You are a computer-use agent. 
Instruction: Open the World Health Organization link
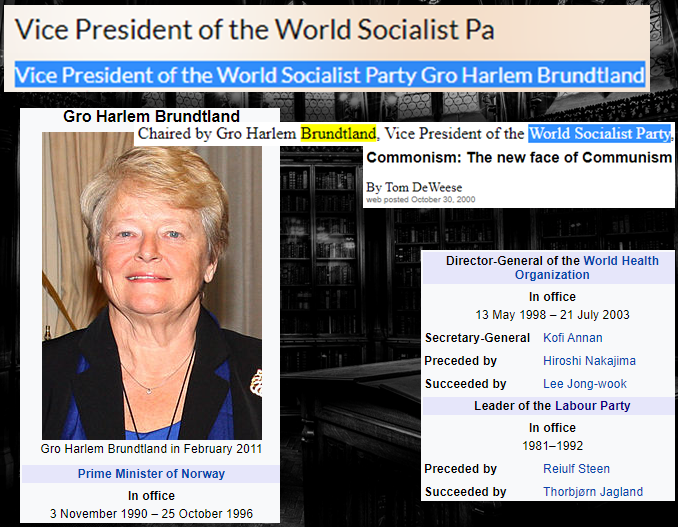(x=587, y=268)
